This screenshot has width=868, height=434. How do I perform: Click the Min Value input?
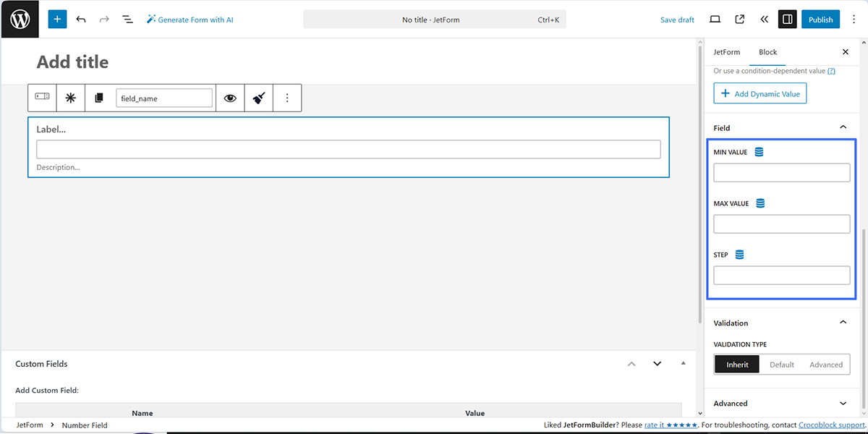(x=782, y=172)
